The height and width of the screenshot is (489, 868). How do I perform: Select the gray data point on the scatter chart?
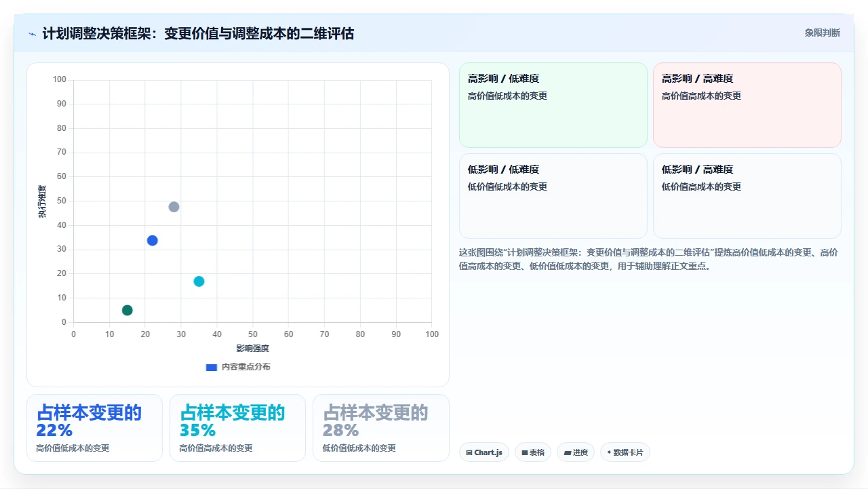[174, 207]
